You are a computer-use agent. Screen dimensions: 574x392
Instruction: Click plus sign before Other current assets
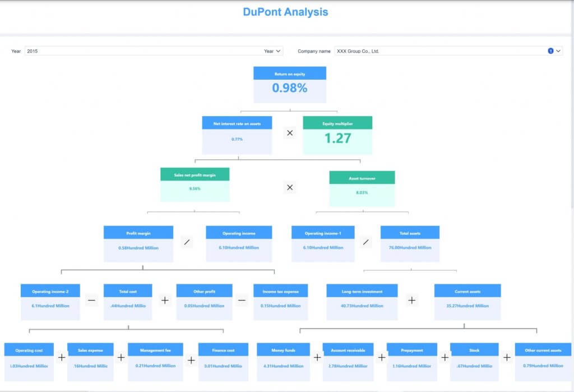pyautogui.click(x=507, y=357)
